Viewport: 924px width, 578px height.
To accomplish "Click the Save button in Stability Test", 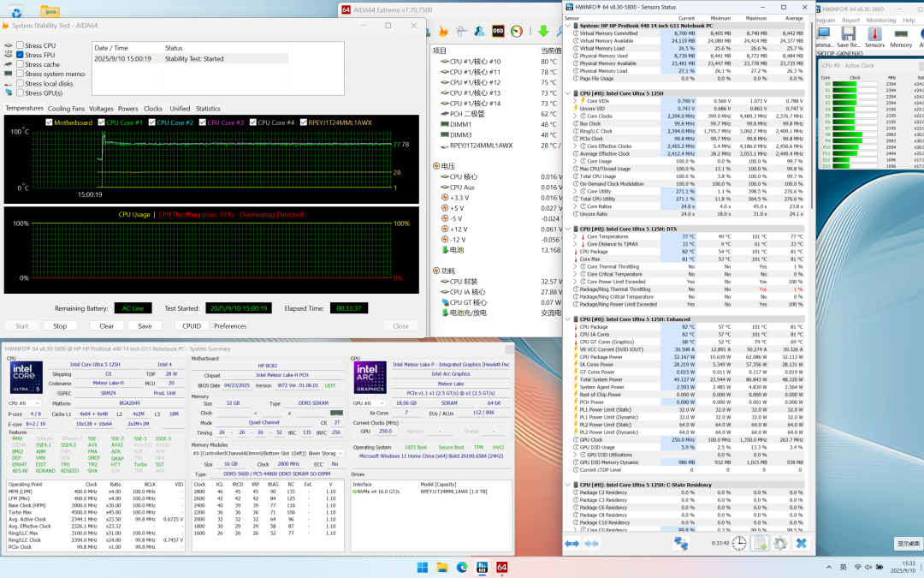I will tap(145, 326).
